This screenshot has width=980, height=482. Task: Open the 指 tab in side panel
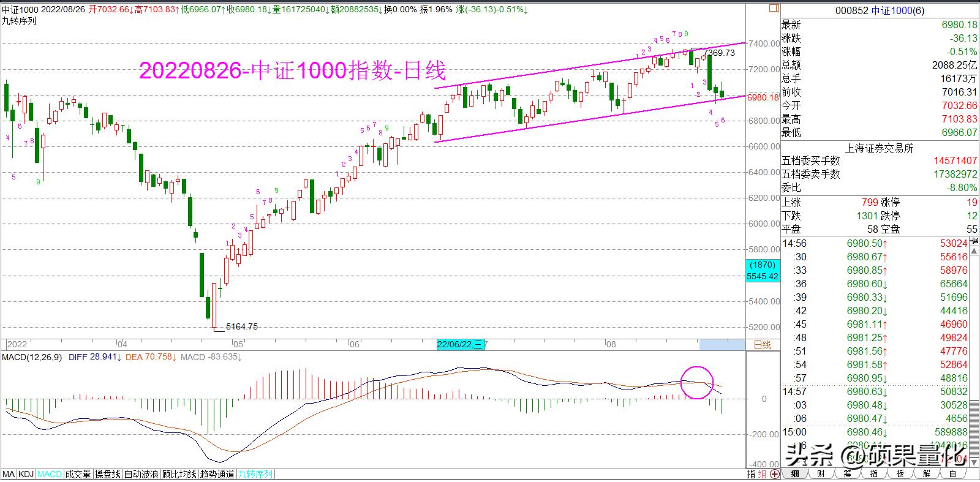coord(873,473)
